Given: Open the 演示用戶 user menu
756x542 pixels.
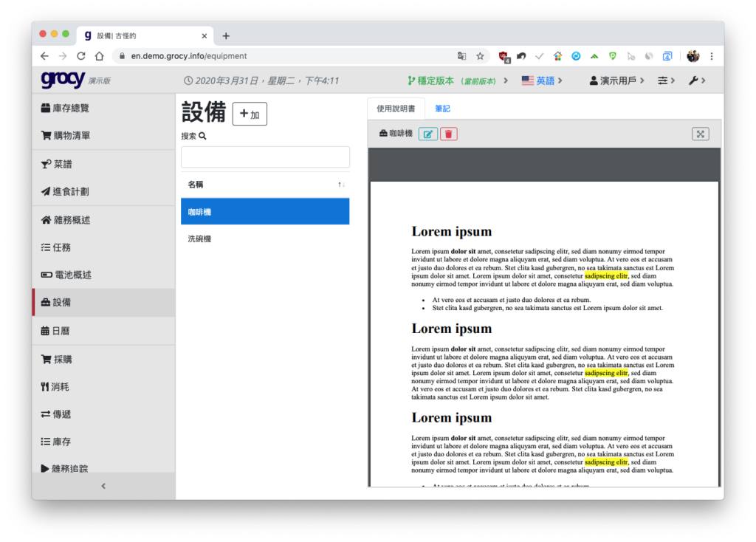Looking at the screenshot, I should 616,80.
